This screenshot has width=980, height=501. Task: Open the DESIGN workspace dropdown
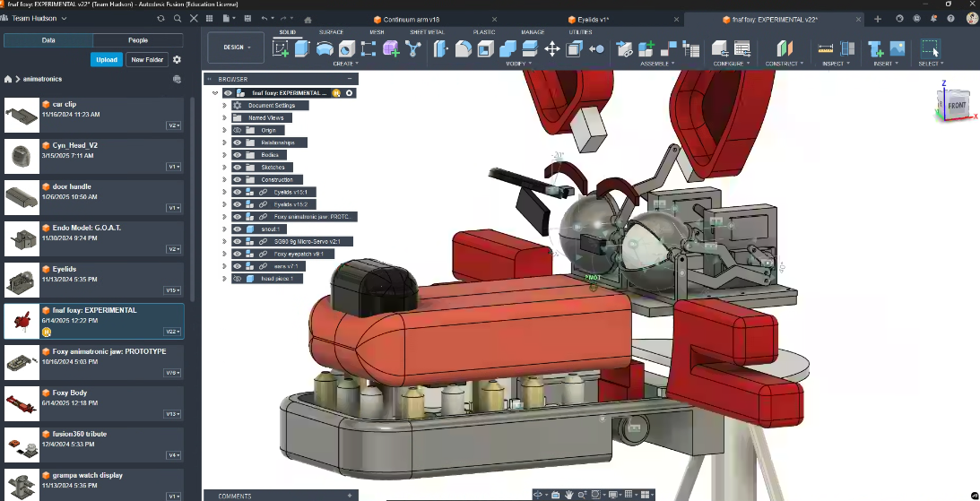coord(236,48)
